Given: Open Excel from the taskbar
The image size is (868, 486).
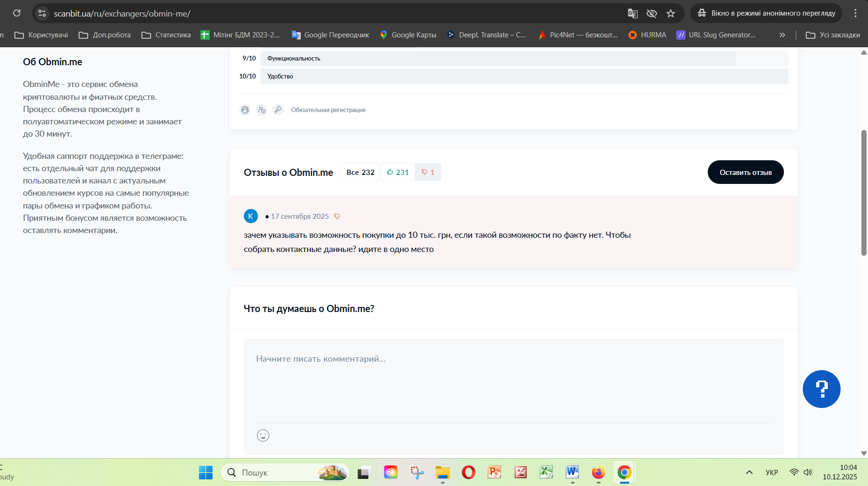Looking at the screenshot, I should (547, 472).
